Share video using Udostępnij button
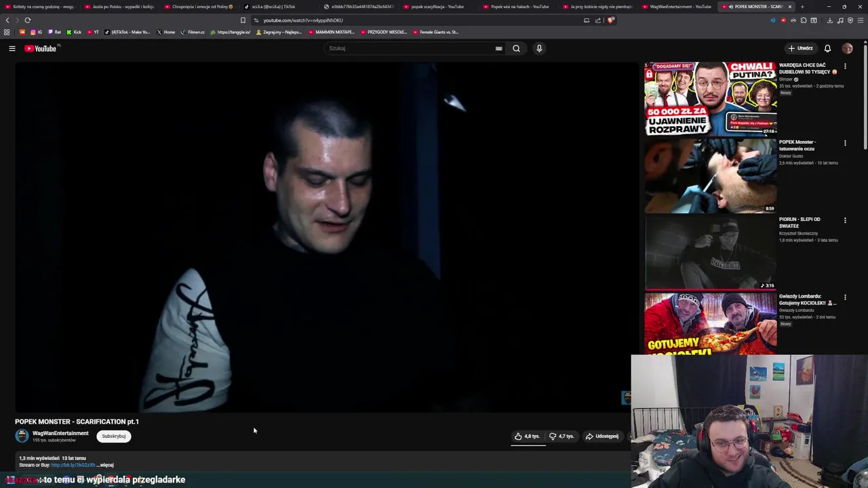 pyautogui.click(x=602, y=436)
